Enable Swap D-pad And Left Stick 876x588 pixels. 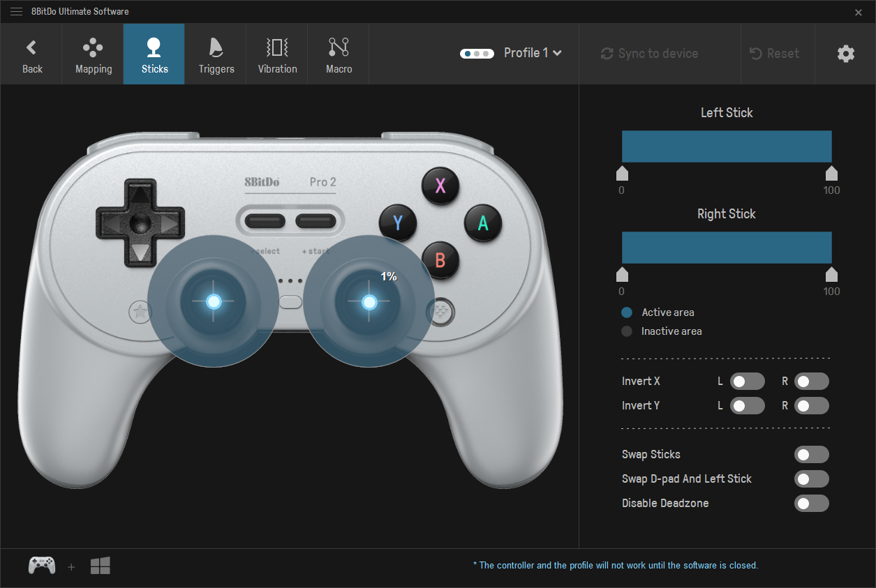[812, 479]
